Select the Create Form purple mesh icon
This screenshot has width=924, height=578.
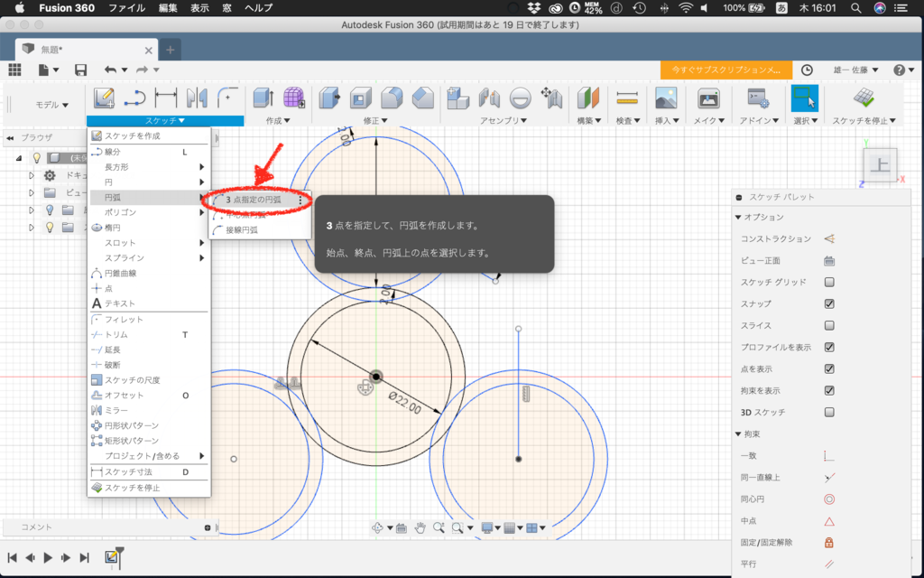tap(293, 98)
